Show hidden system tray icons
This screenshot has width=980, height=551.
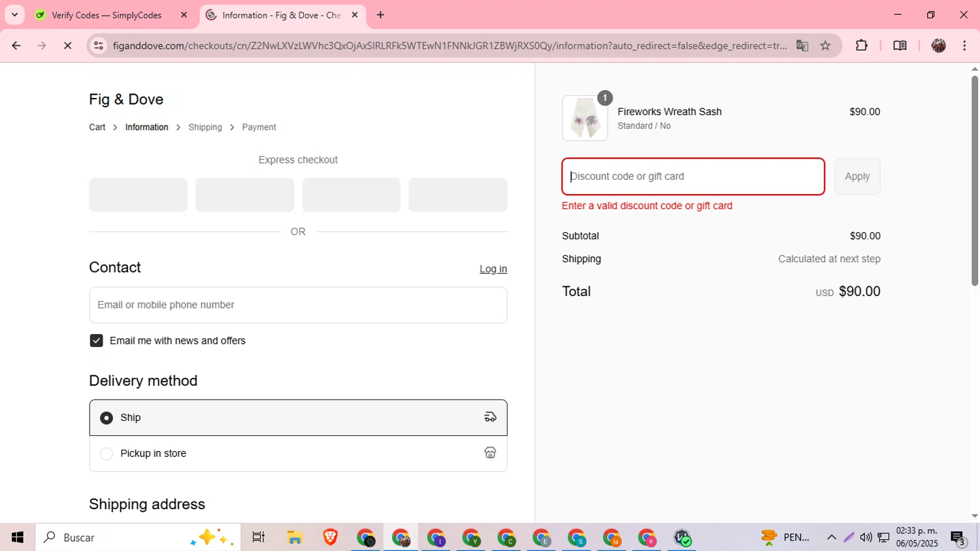[832, 537]
